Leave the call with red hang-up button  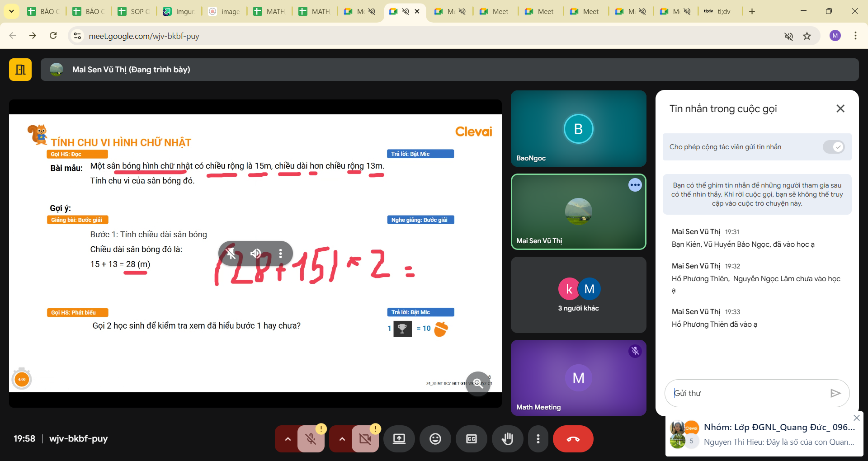click(x=573, y=439)
